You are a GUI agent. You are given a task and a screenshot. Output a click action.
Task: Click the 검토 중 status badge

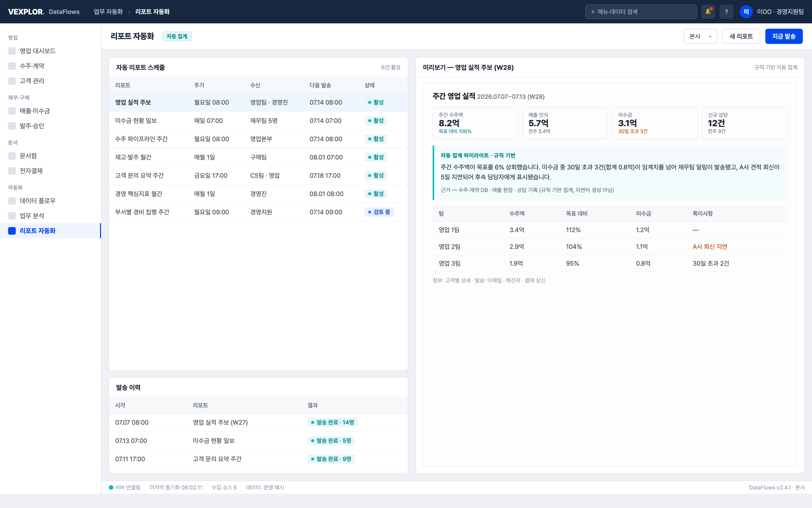379,212
